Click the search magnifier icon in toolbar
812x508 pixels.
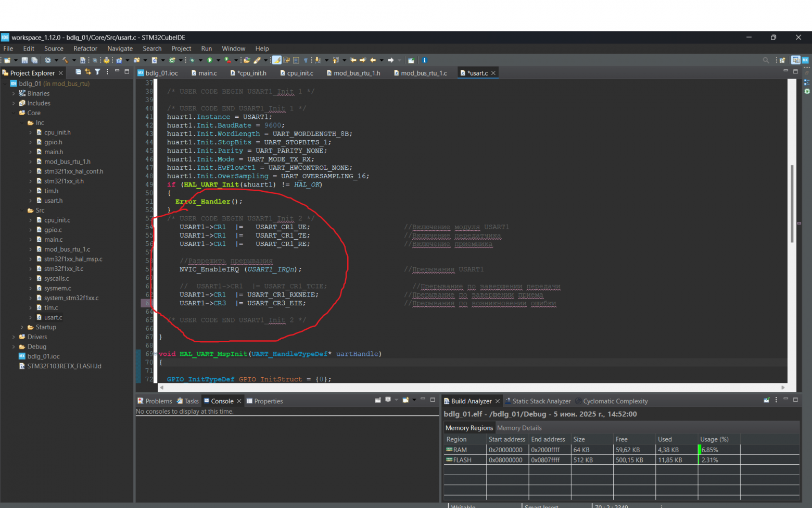point(766,60)
